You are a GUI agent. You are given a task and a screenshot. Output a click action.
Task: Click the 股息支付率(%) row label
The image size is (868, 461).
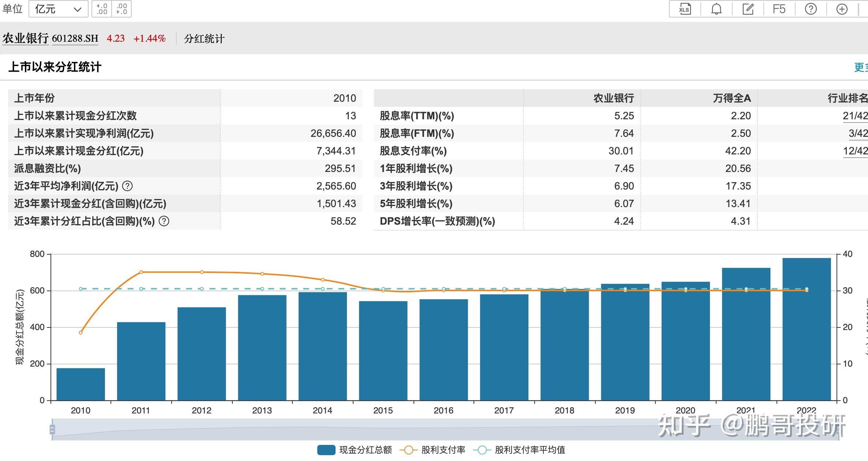coord(413,151)
